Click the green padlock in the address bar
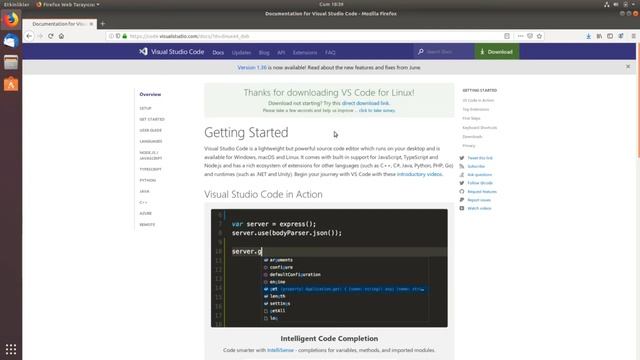The height and width of the screenshot is (360, 640). [x=124, y=36]
